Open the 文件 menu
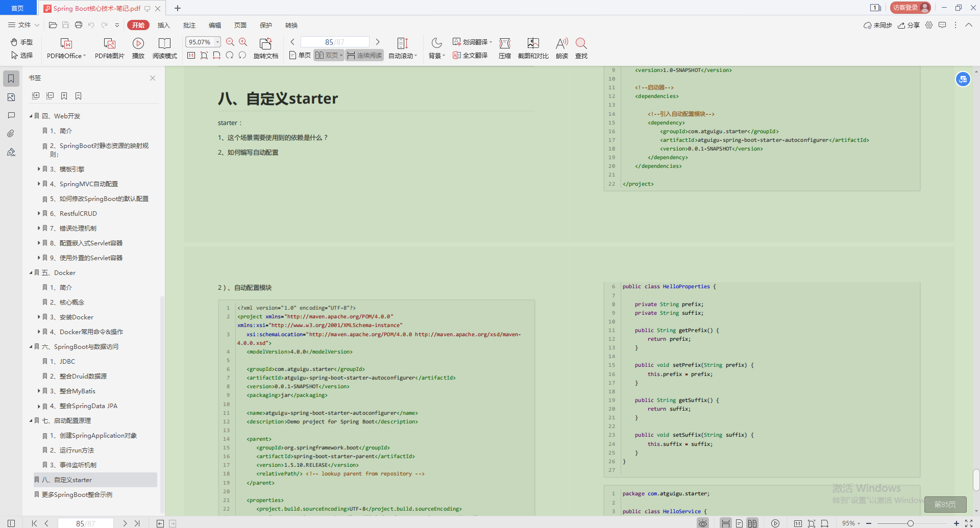The height and width of the screenshot is (528, 980). click(x=23, y=25)
